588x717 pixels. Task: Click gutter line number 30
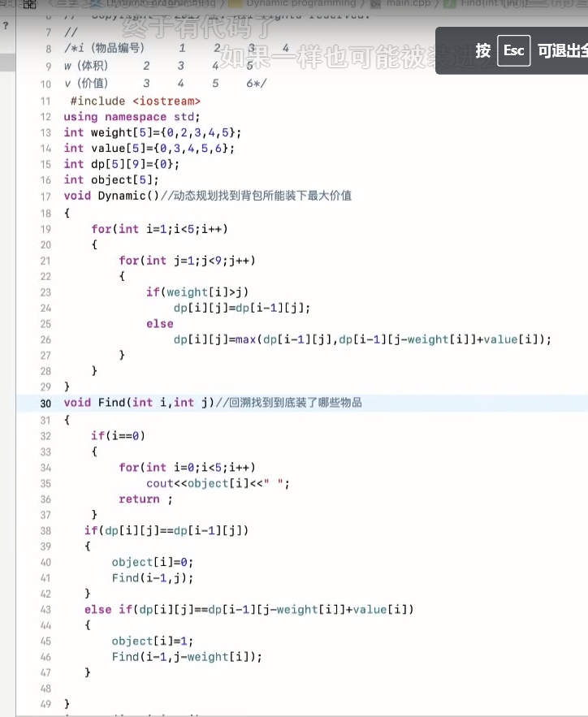coord(45,404)
